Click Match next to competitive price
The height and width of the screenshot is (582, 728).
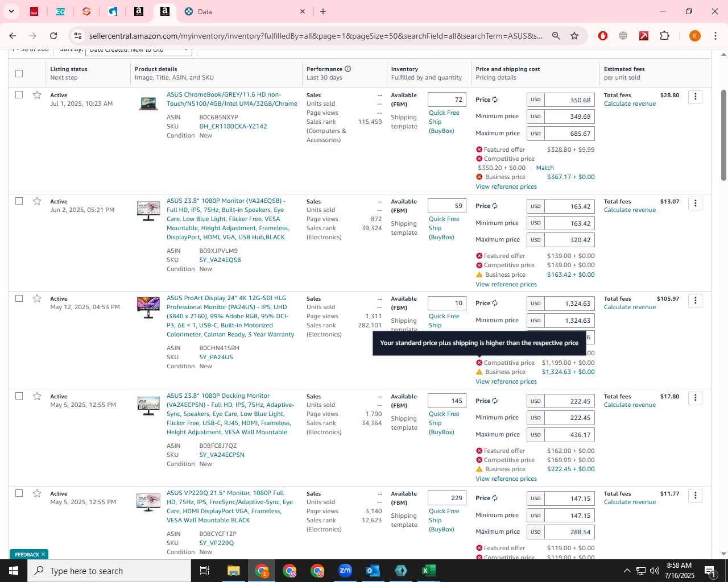pyautogui.click(x=545, y=168)
